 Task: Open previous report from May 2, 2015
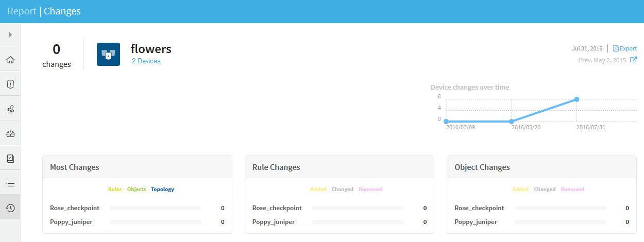pos(633,60)
